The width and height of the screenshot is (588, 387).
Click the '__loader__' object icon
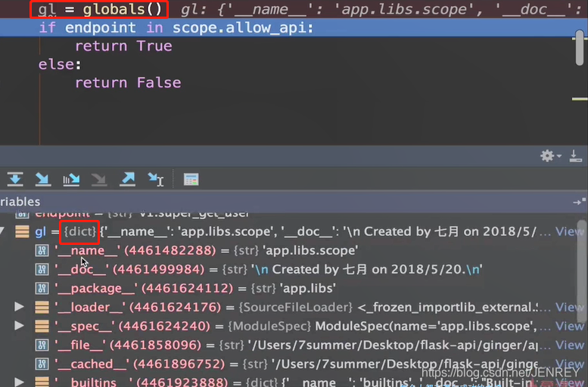click(42, 307)
